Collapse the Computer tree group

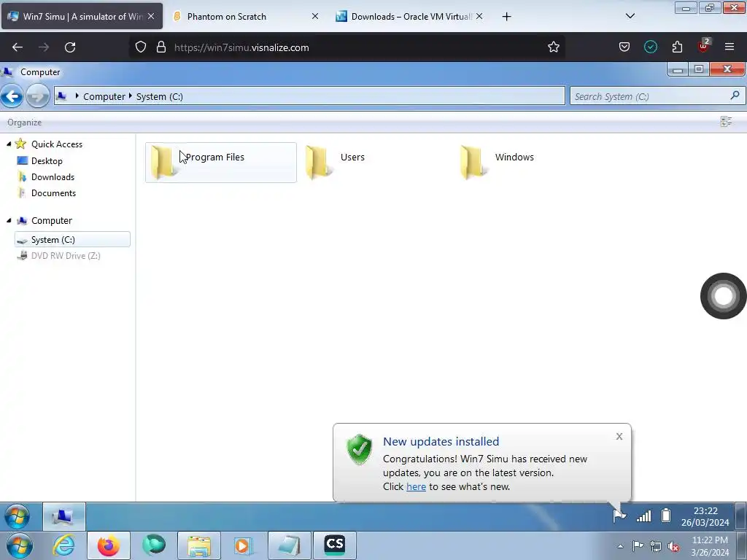(9, 220)
